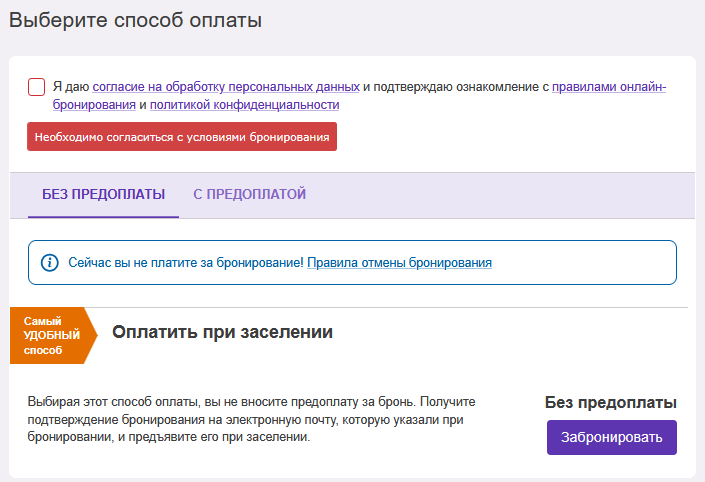Open the 'политикой конфиденциальности' link
Screen dimensions: 705x482
245,105
